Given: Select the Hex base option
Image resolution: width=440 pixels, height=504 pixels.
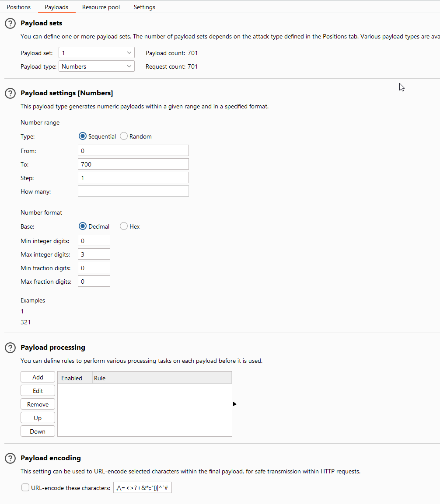Looking at the screenshot, I should [x=124, y=226].
